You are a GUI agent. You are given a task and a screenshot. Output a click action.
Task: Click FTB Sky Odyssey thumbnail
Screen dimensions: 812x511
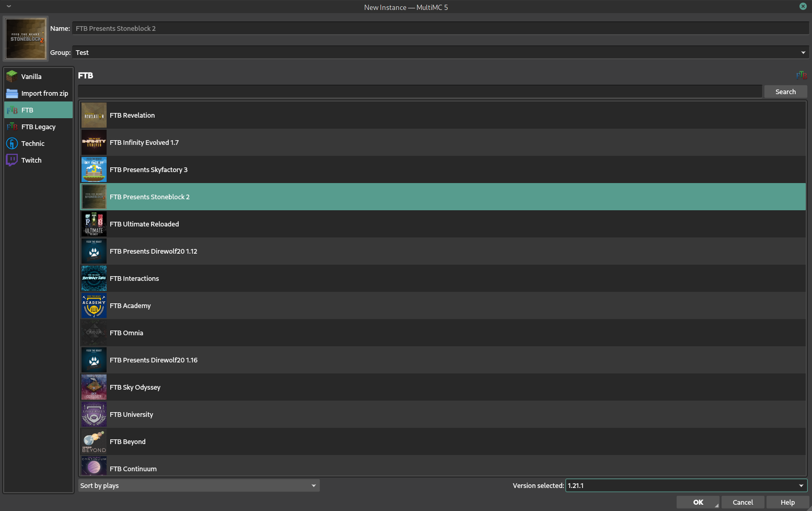[x=94, y=387]
